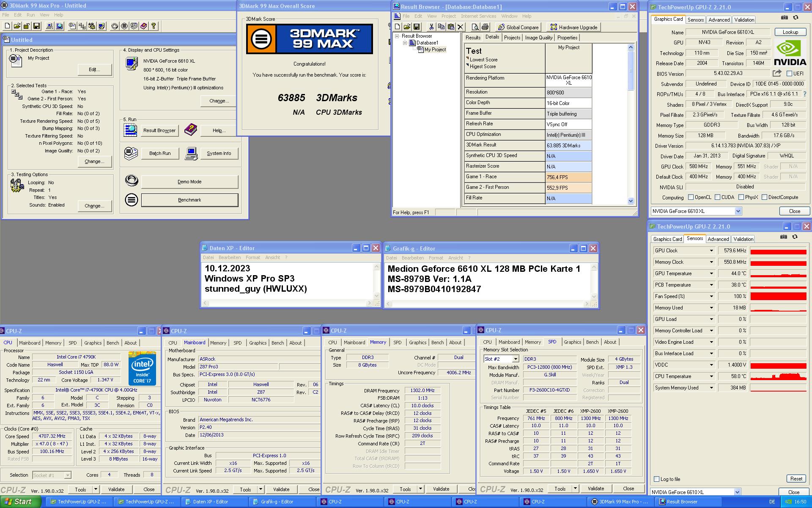Image resolution: width=812 pixels, height=508 pixels.
Task: Click the Benchmark run icon in 3DMark toolbar
Action: [124, 26]
